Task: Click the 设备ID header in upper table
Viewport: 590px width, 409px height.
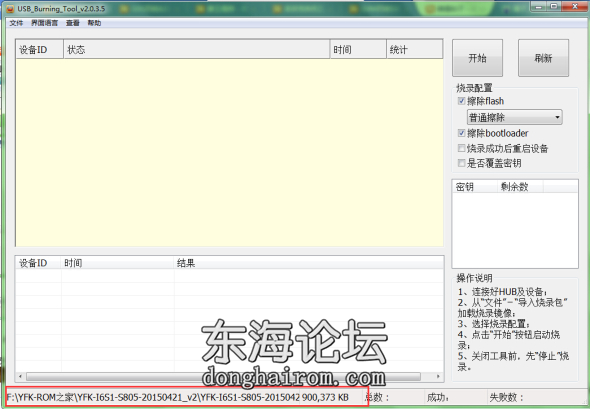Action: (40, 49)
